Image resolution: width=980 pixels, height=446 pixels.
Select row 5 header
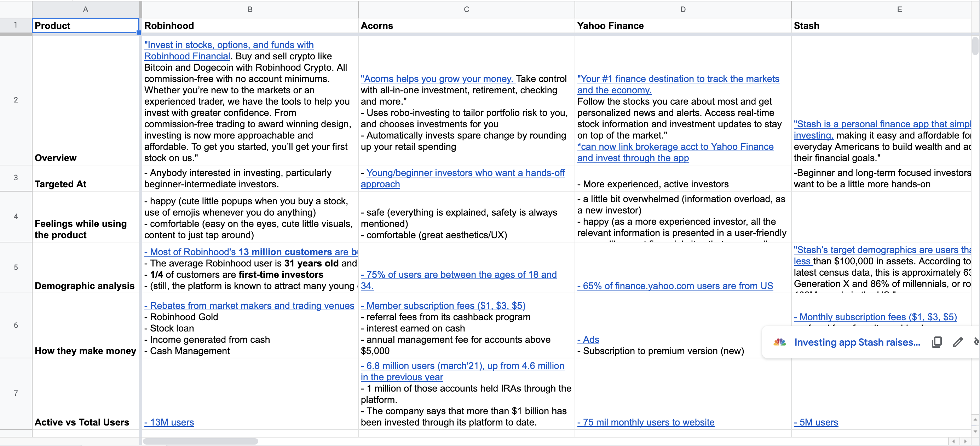pyautogui.click(x=16, y=268)
